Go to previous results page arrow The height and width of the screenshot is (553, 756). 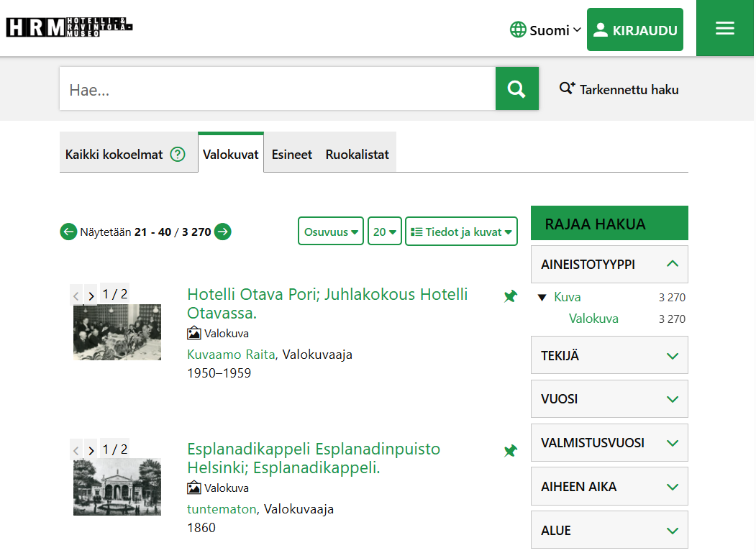tap(68, 232)
